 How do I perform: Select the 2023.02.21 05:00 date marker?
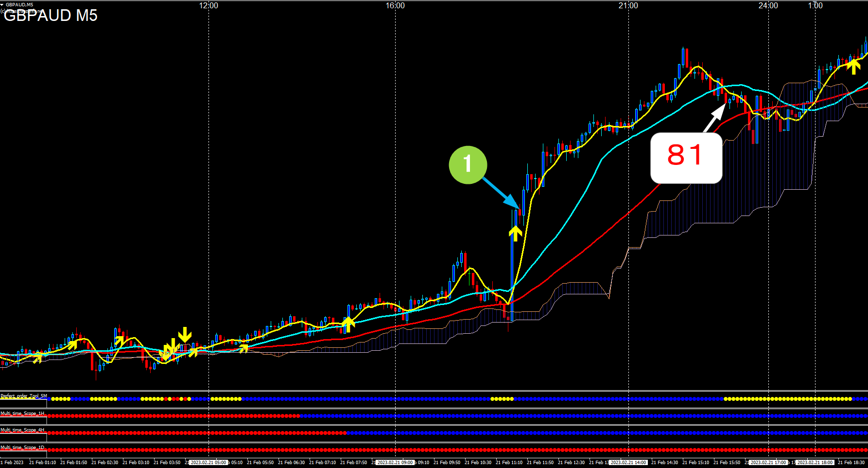pyautogui.click(x=208, y=463)
